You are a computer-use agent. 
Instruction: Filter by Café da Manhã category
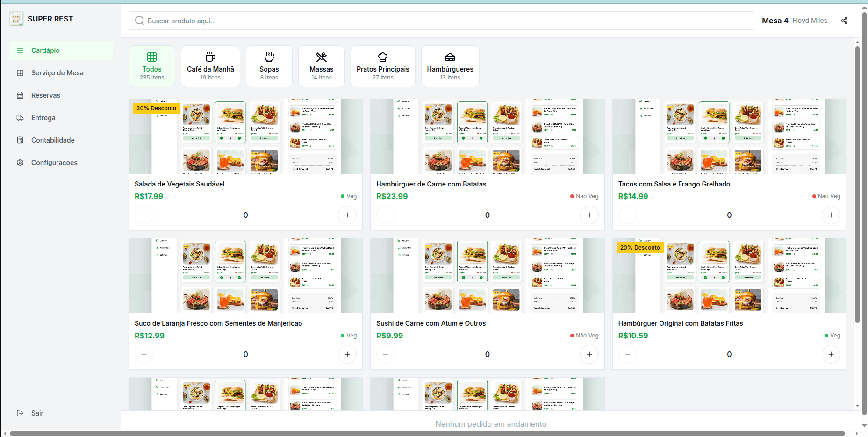(210, 66)
